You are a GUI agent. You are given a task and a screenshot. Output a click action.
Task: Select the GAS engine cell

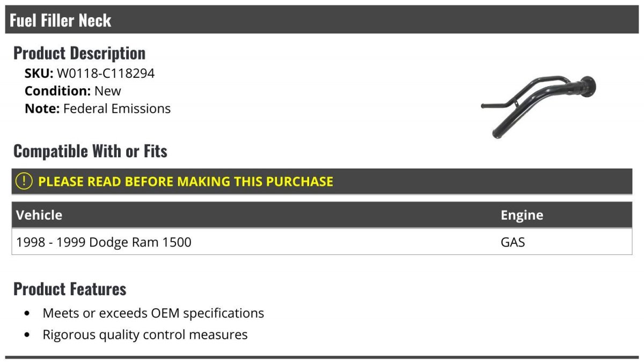(x=513, y=242)
